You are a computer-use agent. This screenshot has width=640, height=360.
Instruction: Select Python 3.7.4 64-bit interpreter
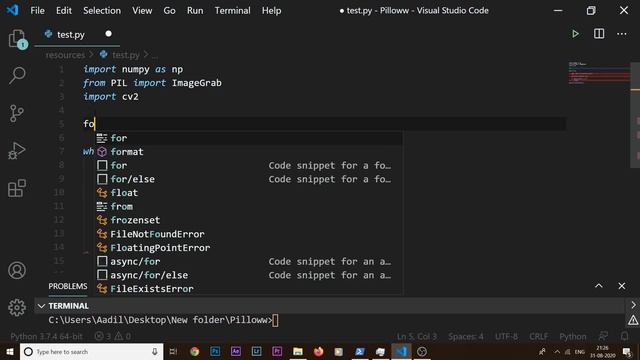[47, 336]
